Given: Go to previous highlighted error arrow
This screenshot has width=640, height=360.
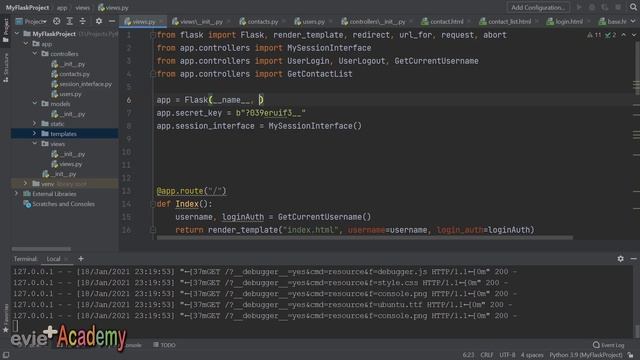Looking at the screenshot, I should (x=624, y=35).
